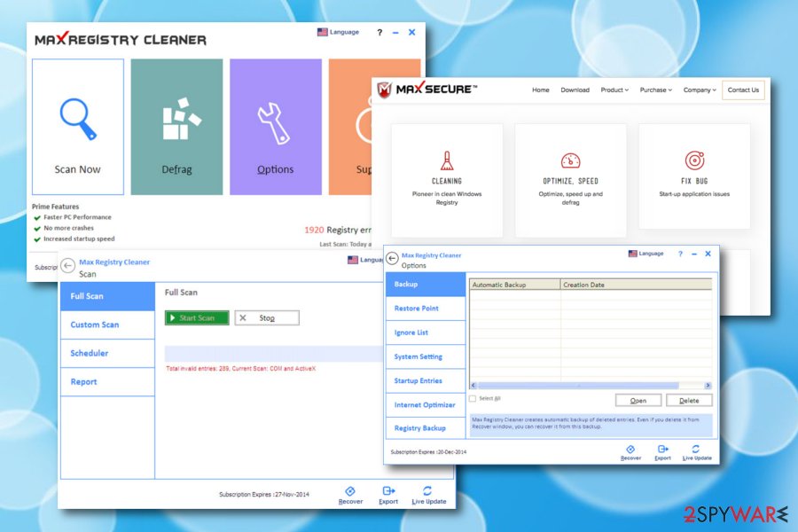Click Recover icon in Options window
The height and width of the screenshot is (532, 798).
pos(630,452)
